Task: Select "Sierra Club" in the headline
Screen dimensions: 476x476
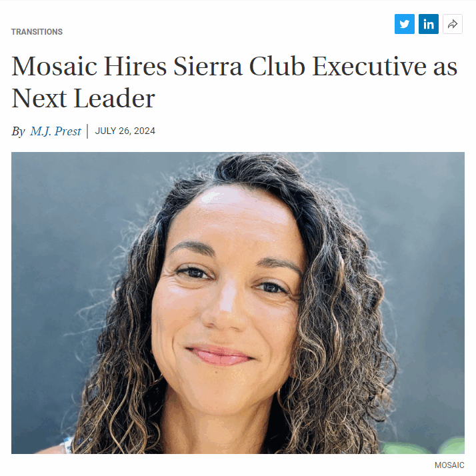Action: tap(239, 66)
